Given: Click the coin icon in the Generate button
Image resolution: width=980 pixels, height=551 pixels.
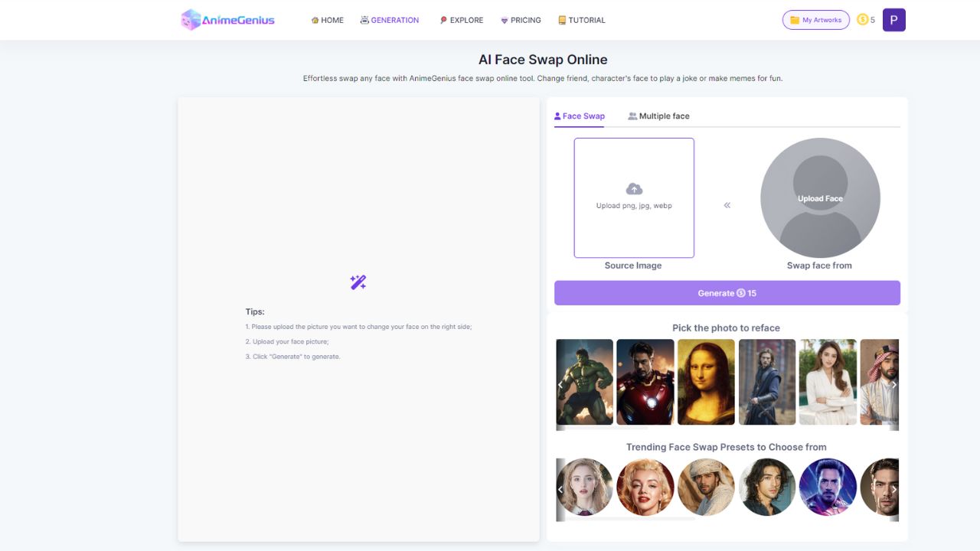Looking at the screenshot, I should (741, 293).
